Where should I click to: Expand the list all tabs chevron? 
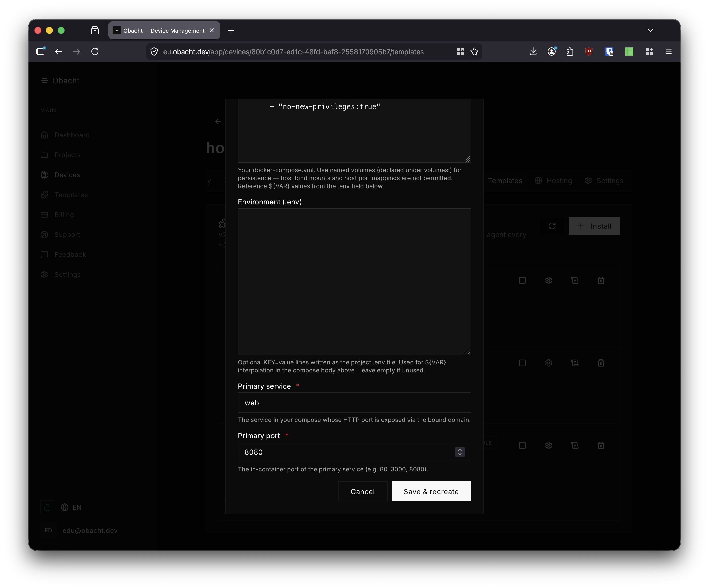pos(650,30)
